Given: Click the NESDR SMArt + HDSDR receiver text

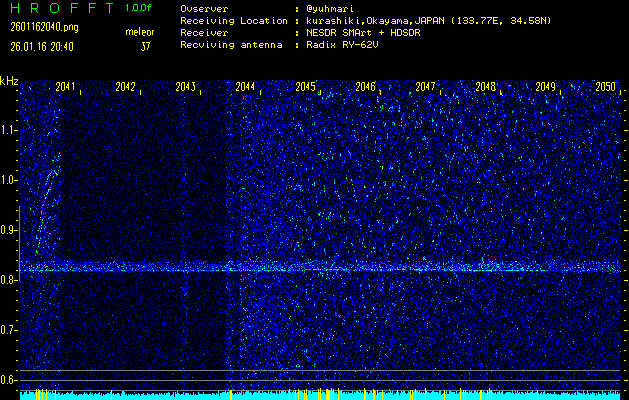Looking at the screenshot, I should coord(363,33).
